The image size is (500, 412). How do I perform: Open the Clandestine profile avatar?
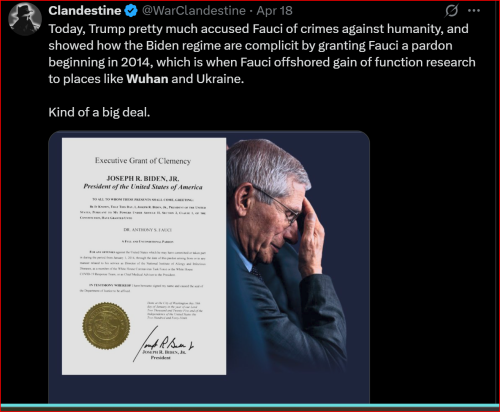(x=25, y=19)
